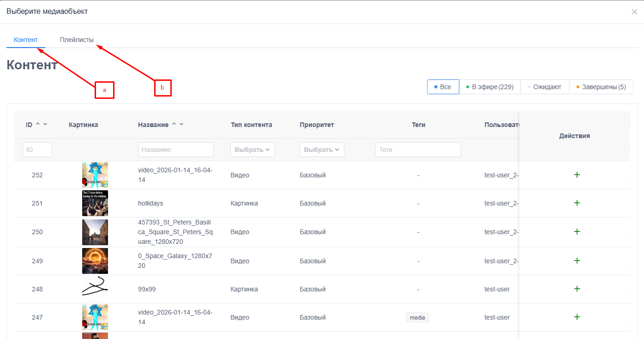Show only Ожидают content
Image resolution: width=644 pixels, height=339 pixels.
[x=545, y=87]
